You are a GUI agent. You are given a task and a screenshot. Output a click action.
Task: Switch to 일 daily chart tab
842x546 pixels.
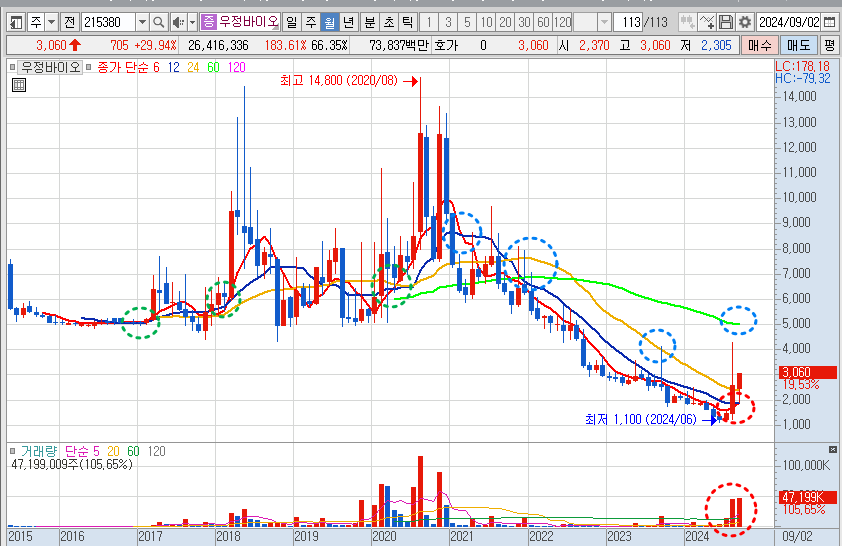[x=291, y=22]
